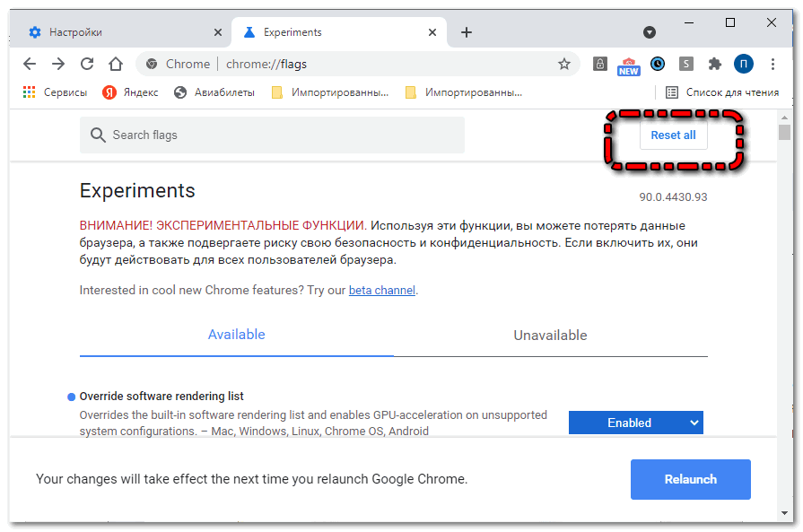The width and height of the screenshot is (803, 532).
Task: Open the Chrome three-dot menu
Action: [x=772, y=64]
